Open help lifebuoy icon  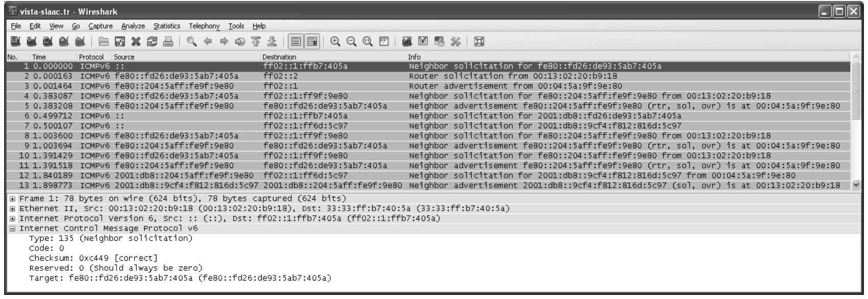(x=479, y=42)
